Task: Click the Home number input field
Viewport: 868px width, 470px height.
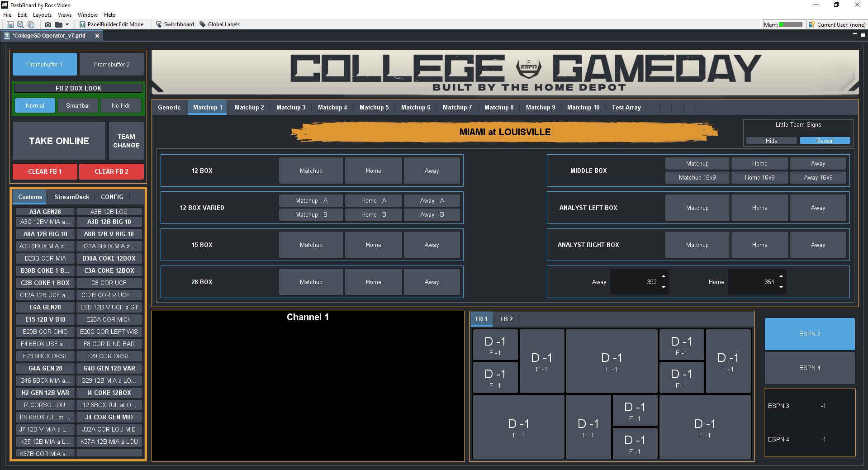Action: tap(752, 282)
